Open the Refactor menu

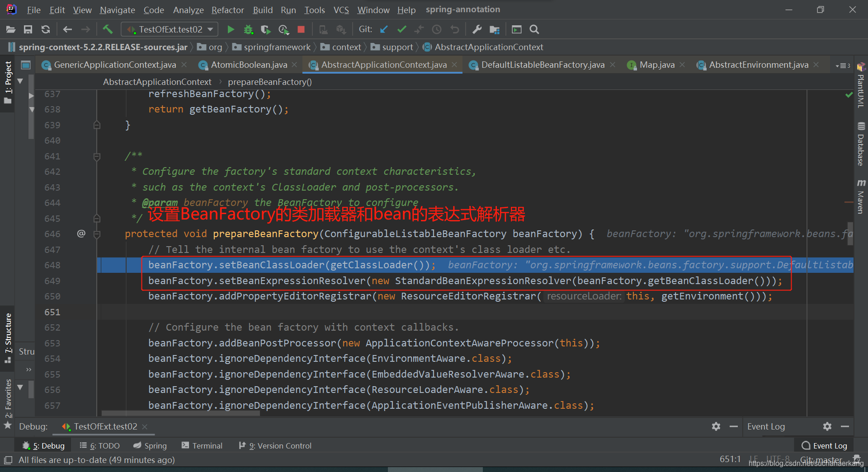click(x=227, y=10)
